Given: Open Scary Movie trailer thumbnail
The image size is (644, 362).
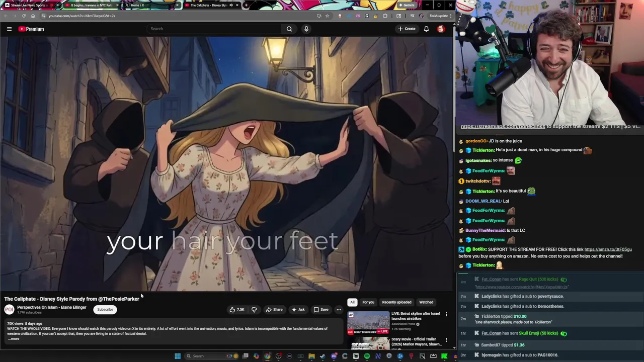Looking at the screenshot, I should [368, 343].
